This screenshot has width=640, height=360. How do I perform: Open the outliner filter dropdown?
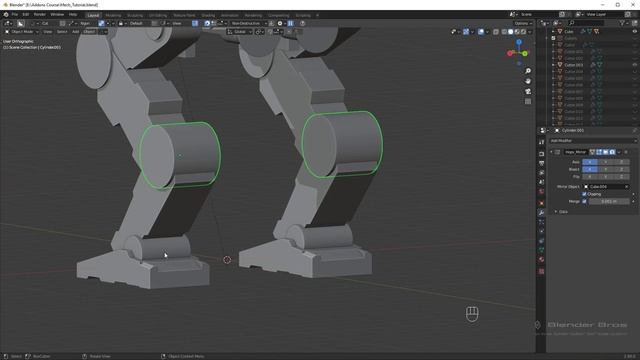click(624, 23)
